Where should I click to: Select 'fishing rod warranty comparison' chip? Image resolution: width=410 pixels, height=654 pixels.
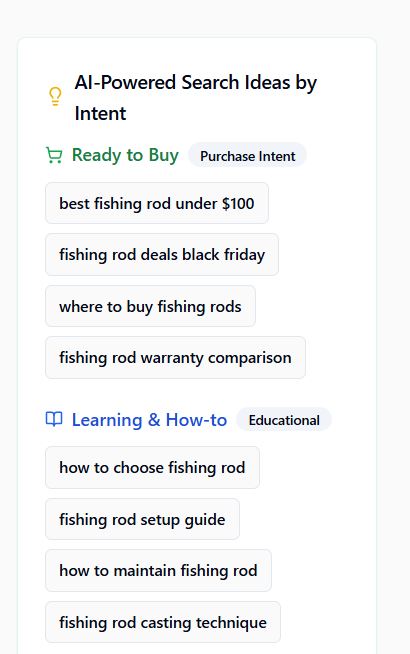(175, 357)
